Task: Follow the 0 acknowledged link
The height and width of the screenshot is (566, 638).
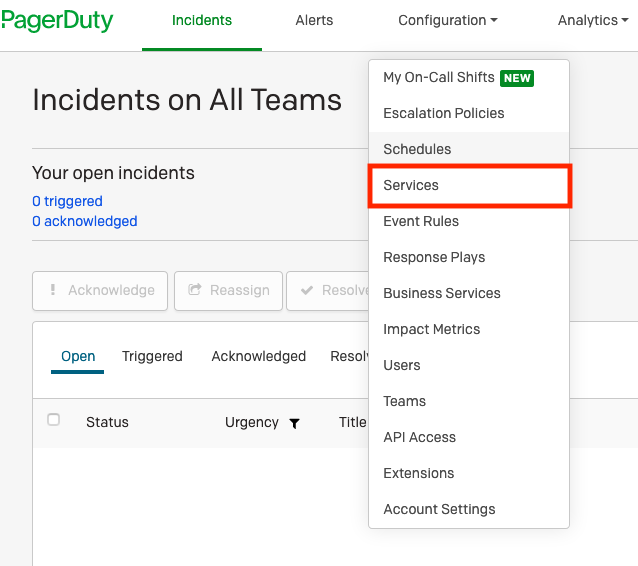Action: click(x=85, y=221)
